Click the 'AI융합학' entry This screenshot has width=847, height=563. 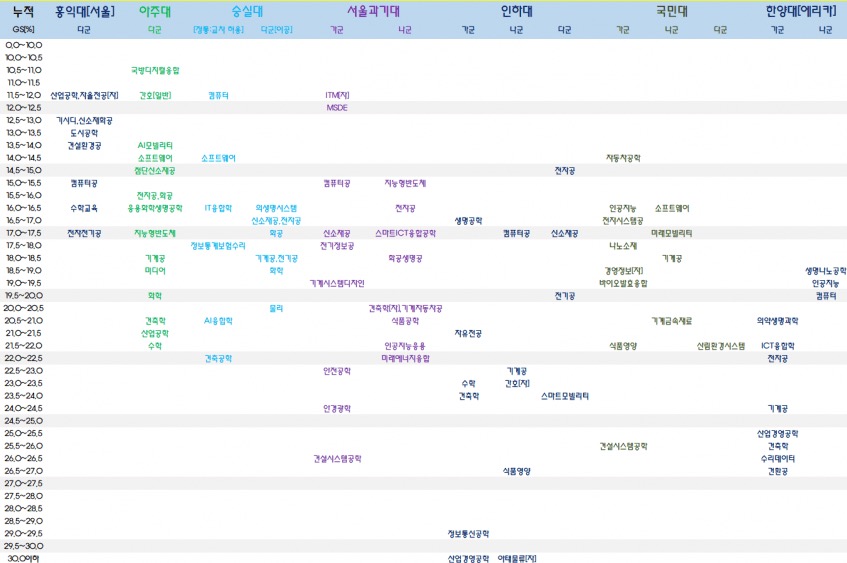pos(218,321)
